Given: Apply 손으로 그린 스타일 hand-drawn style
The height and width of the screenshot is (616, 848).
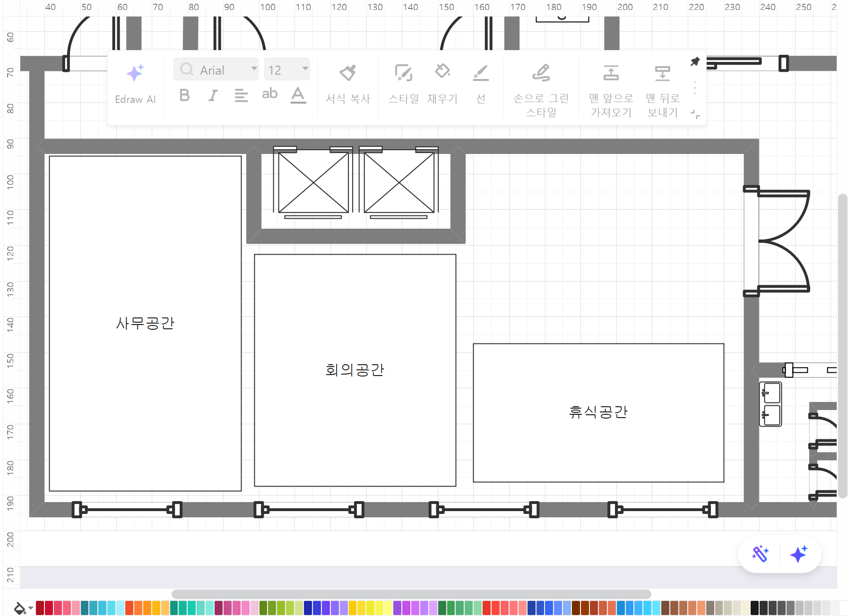Looking at the screenshot, I should click(541, 91).
